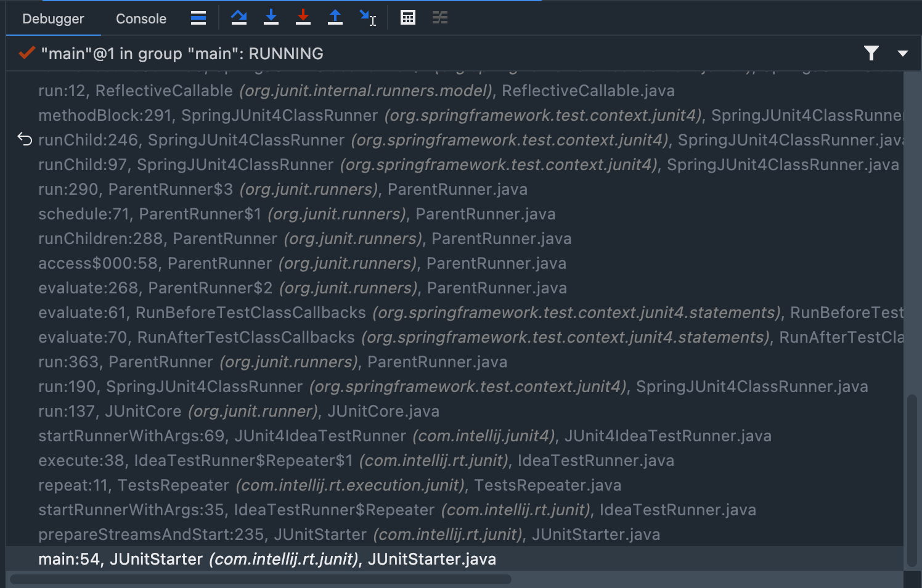This screenshot has height=588, width=922.
Task: Click the Step Over icon
Action: coord(239,18)
